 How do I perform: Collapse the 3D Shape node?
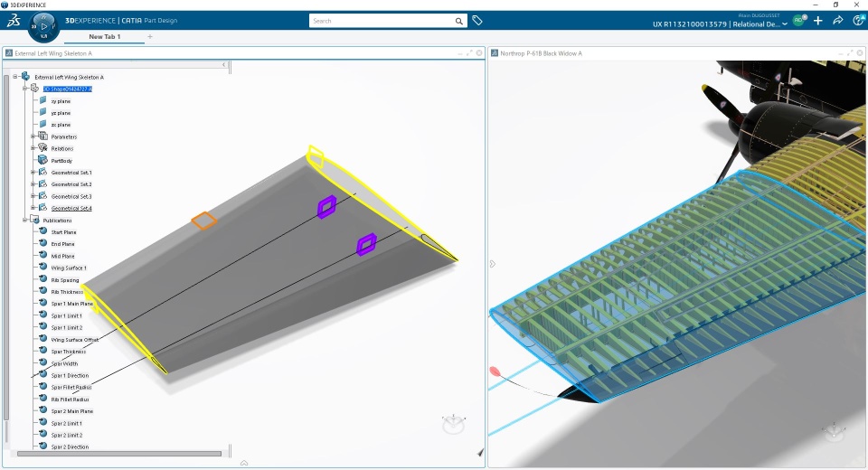[24, 89]
